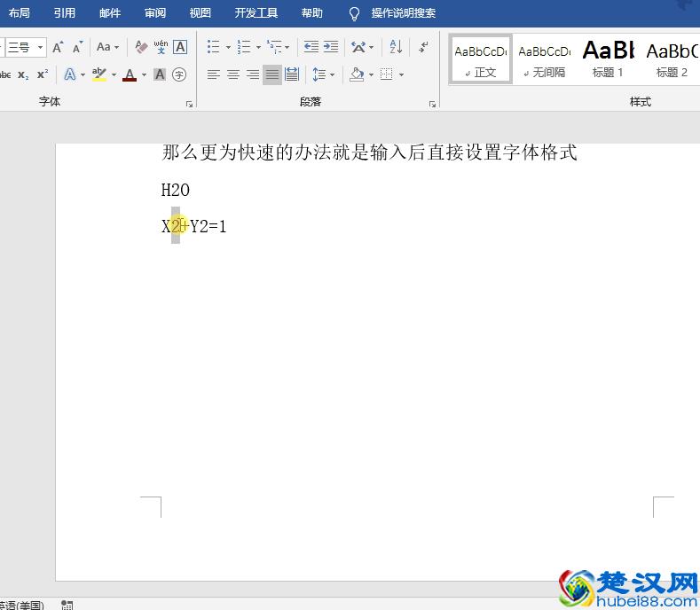
Task: Toggle justify text alignment
Action: pos(272,74)
